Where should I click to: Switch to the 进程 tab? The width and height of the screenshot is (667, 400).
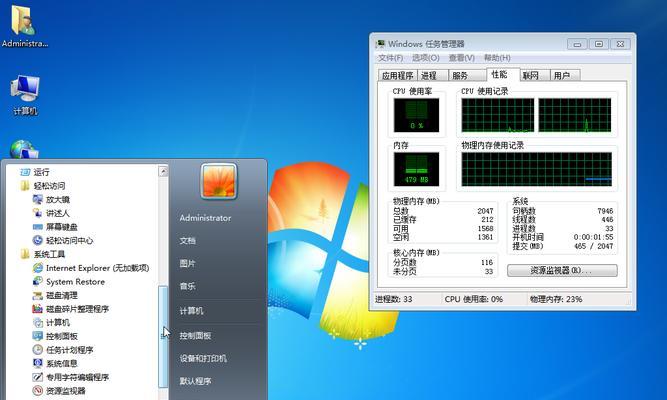pyautogui.click(x=433, y=75)
